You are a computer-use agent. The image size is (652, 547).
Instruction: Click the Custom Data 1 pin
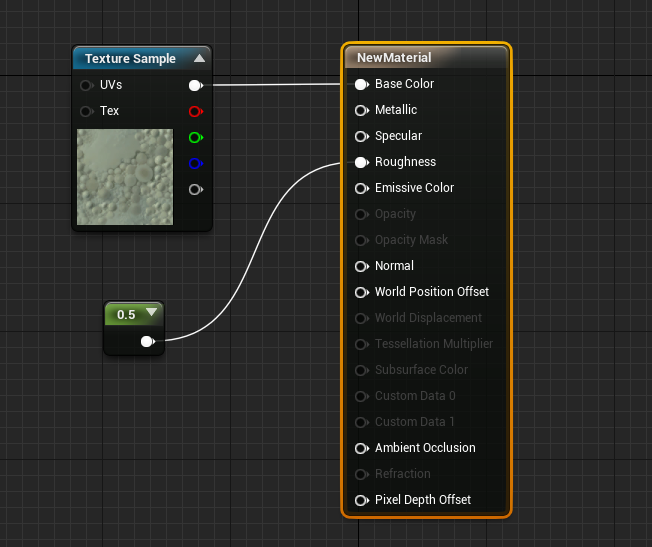(362, 422)
